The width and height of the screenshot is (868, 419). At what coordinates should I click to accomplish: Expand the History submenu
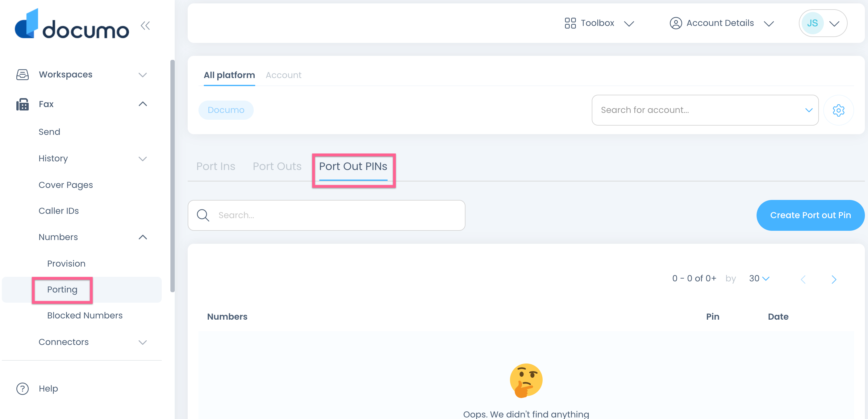pyautogui.click(x=143, y=158)
